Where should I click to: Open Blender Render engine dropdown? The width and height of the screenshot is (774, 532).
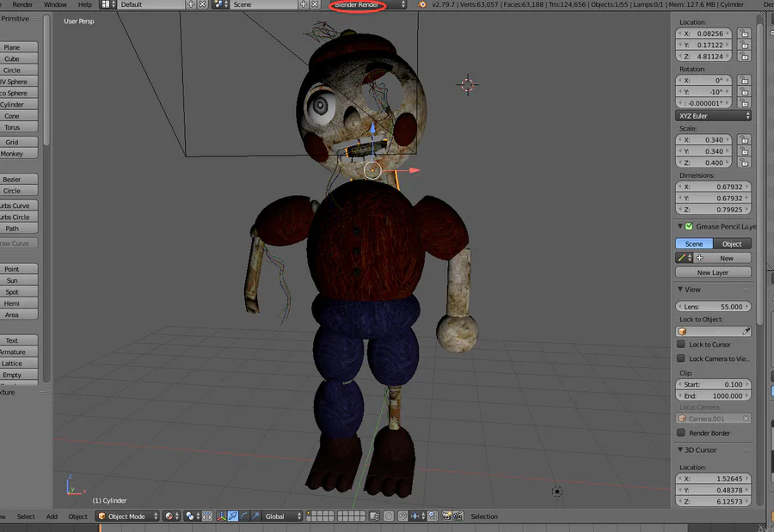pyautogui.click(x=369, y=4)
